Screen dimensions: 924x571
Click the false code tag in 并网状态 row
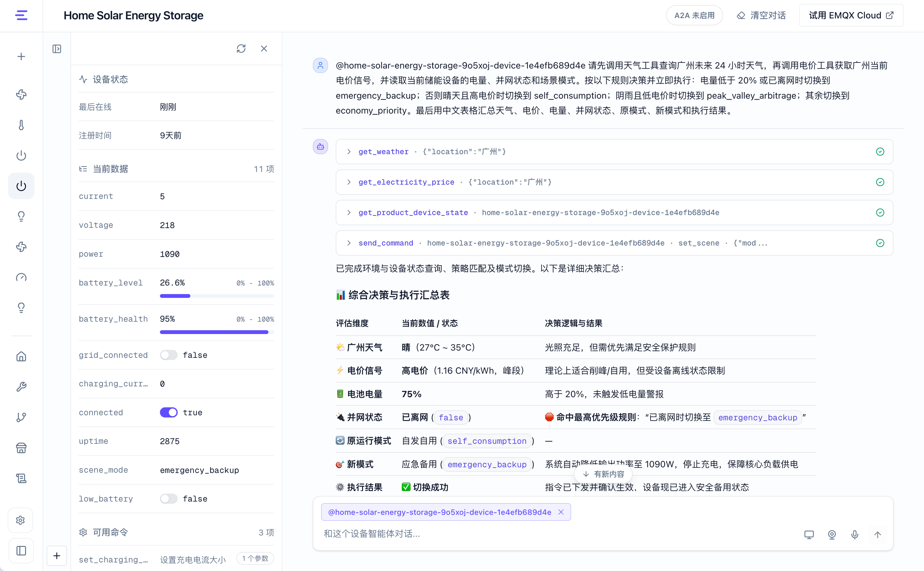[x=451, y=417]
